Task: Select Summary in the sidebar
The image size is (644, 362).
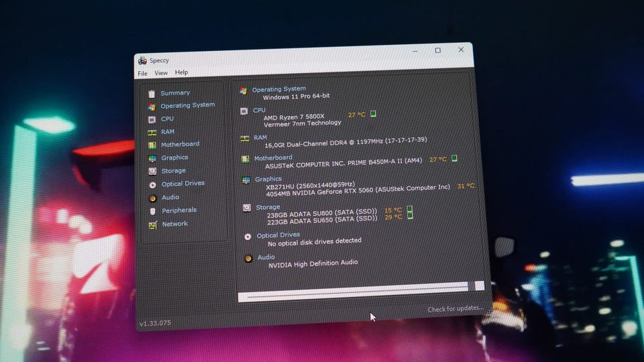Action: [x=175, y=93]
